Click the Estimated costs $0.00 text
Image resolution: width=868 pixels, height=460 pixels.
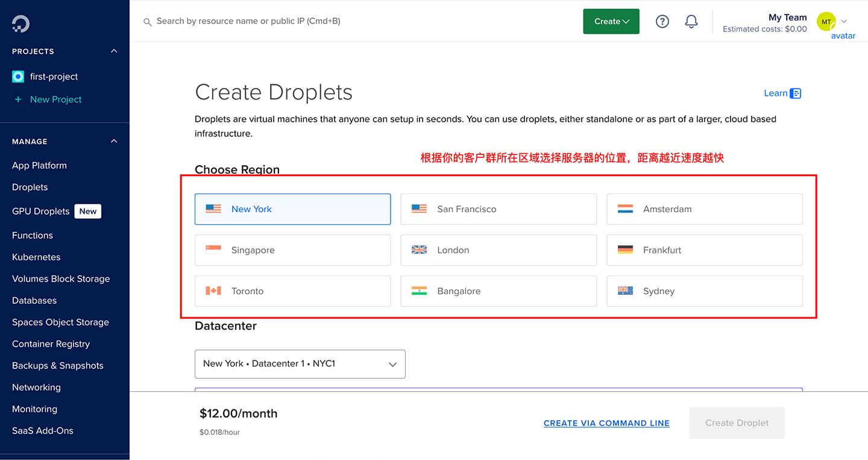[x=765, y=29]
